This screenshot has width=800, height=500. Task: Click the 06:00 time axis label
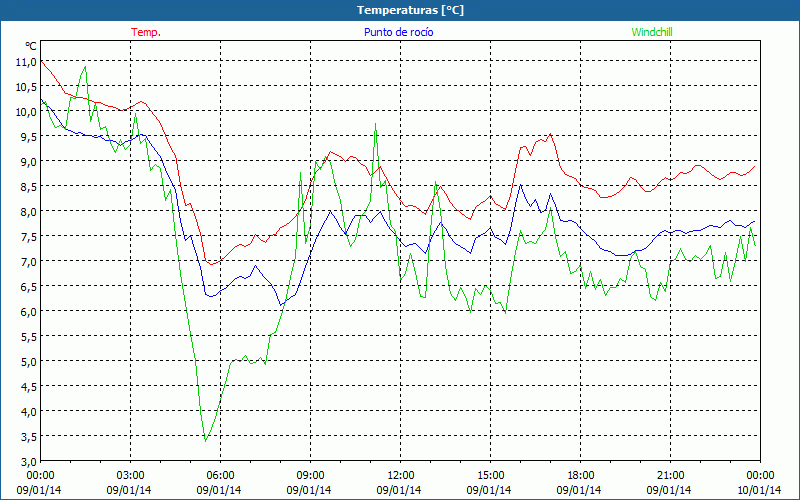pos(220,476)
